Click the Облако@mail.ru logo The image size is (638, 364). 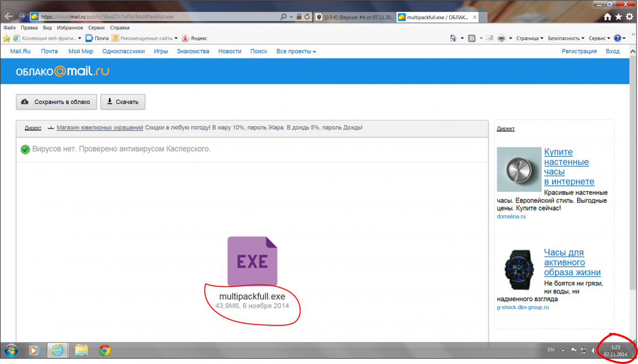[x=62, y=71]
